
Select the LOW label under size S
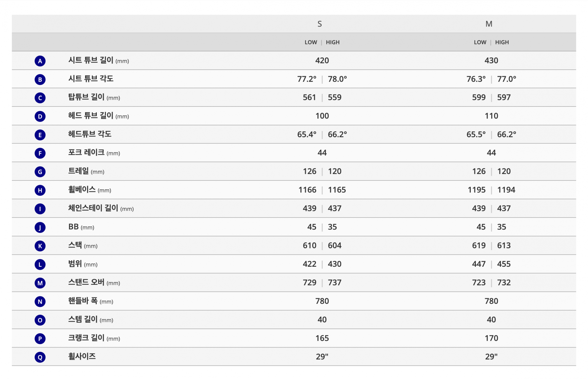[311, 42]
